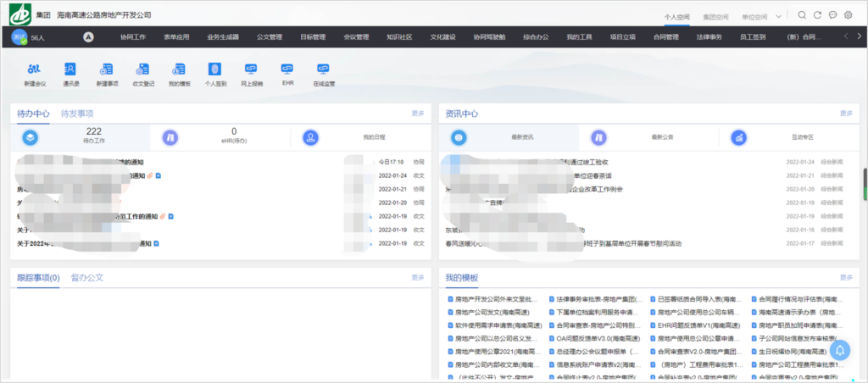Switch to the 集团空间 tab
The width and height of the screenshot is (868, 383).
click(716, 16)
